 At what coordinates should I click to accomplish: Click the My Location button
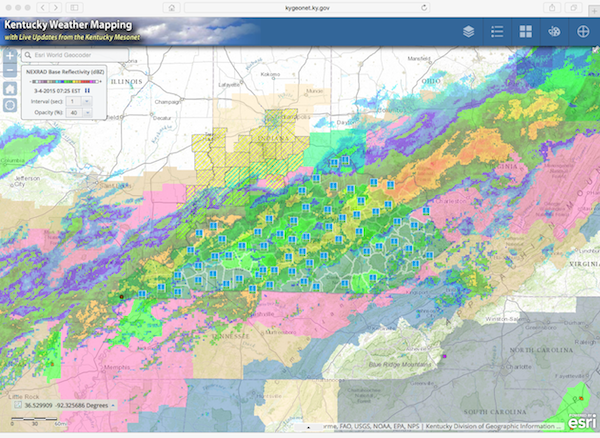pyautogui.click(x=10, y=105)
